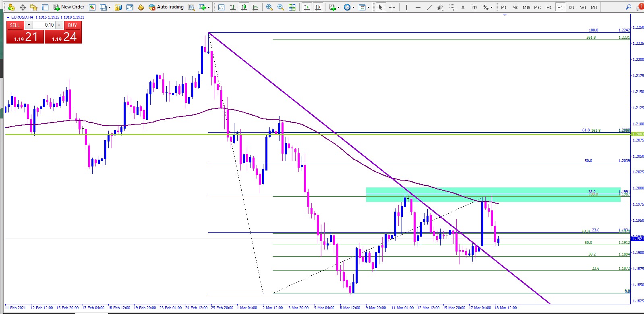Expand the periods dropdown arrow
This screenshot has width=644, height=314.
(x=354, y=7)
